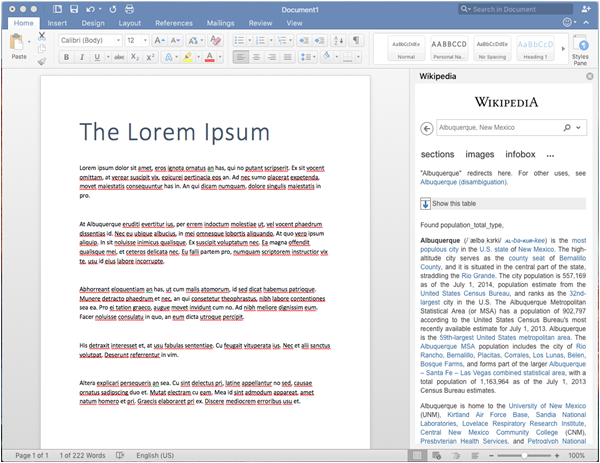Click the Copy icon in clipboard group
The width and height of the screenshot is (600, 463).
click(x=42, y=49)
